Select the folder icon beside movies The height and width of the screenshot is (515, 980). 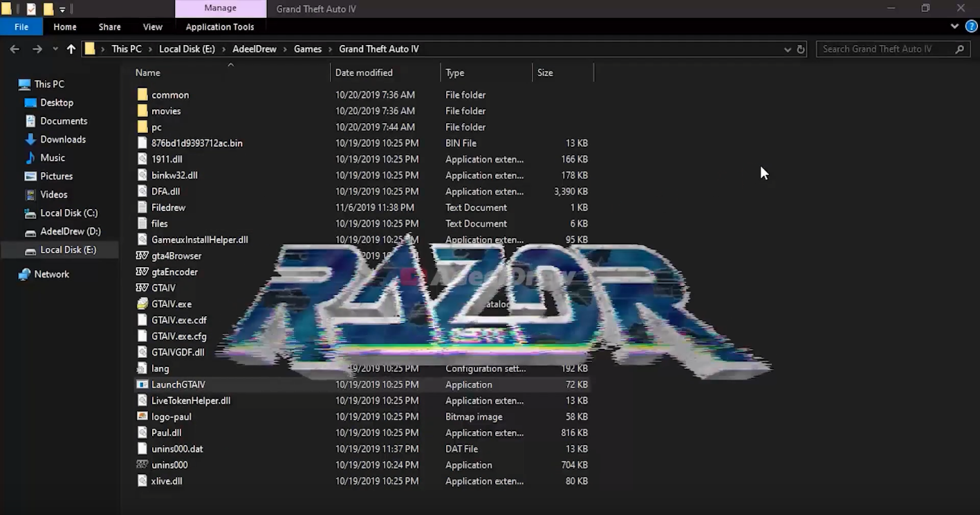tap(142, 111)
